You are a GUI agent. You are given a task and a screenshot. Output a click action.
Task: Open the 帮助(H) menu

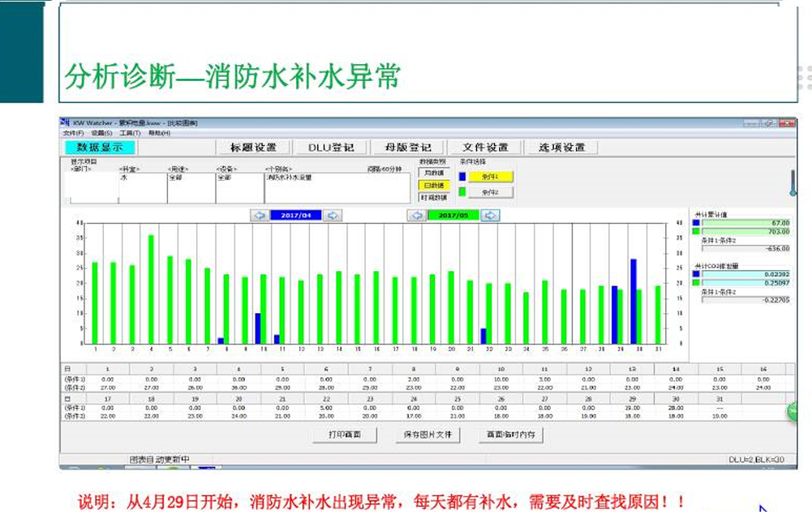[x=159, y=134]
